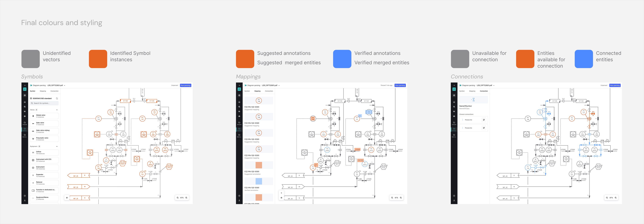Click Run parsing button in the Mappings screen
The image size is (644, 224).
tap(400, 85)
